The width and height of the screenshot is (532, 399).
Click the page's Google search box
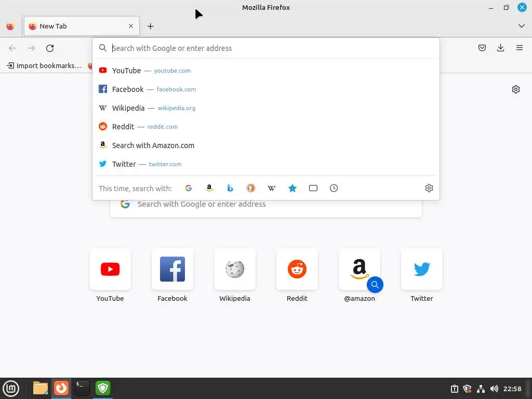pos(265,208)
